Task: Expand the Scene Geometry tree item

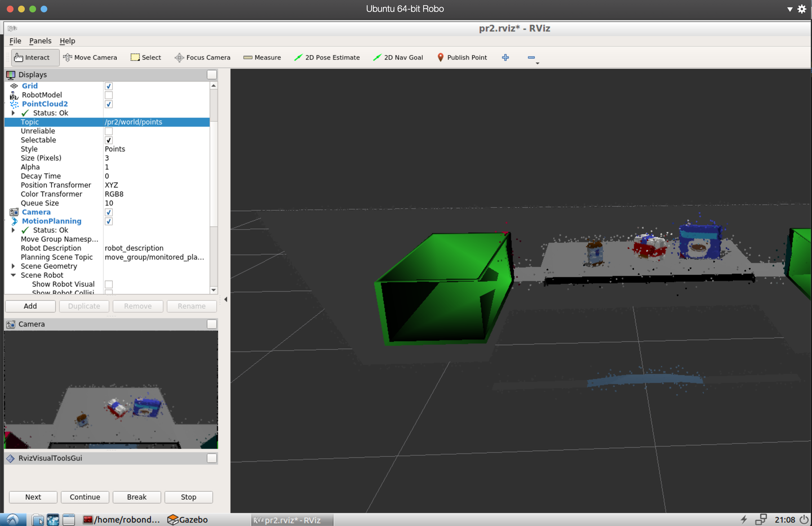Action: 13,266
